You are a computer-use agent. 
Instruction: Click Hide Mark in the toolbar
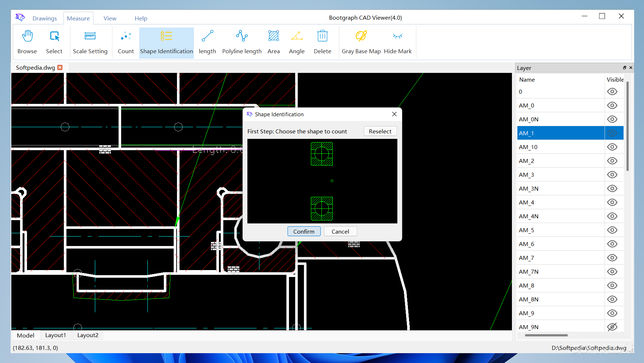click(398, 42)
